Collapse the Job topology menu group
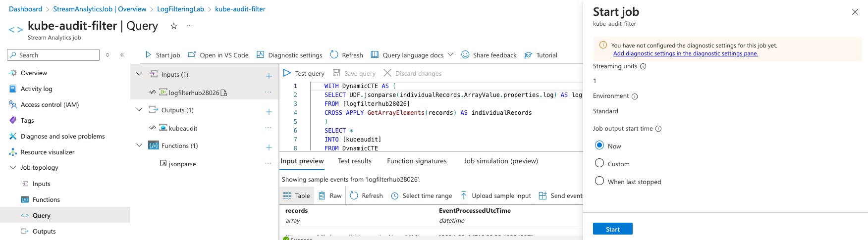 [13, 168]
